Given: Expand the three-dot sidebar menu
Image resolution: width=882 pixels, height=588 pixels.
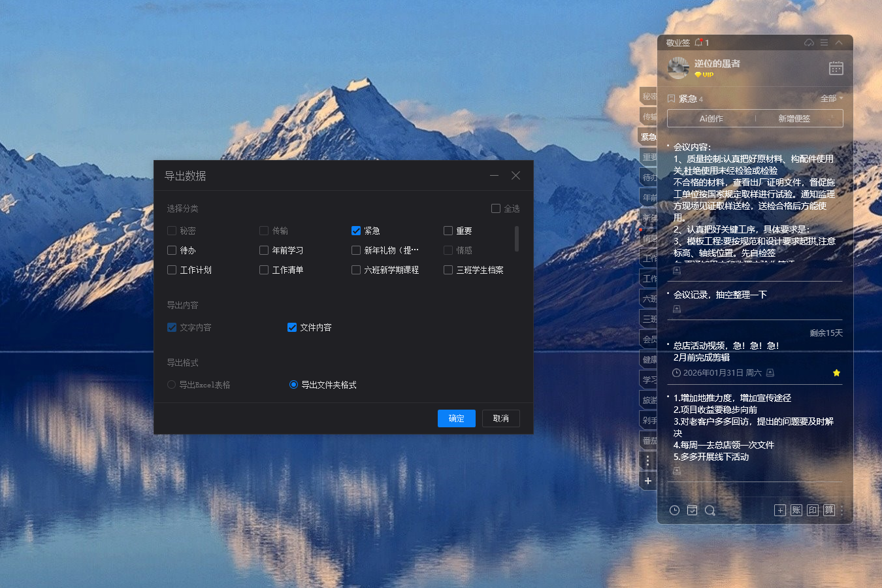Looking at the screenshot, I should point(647,461).
